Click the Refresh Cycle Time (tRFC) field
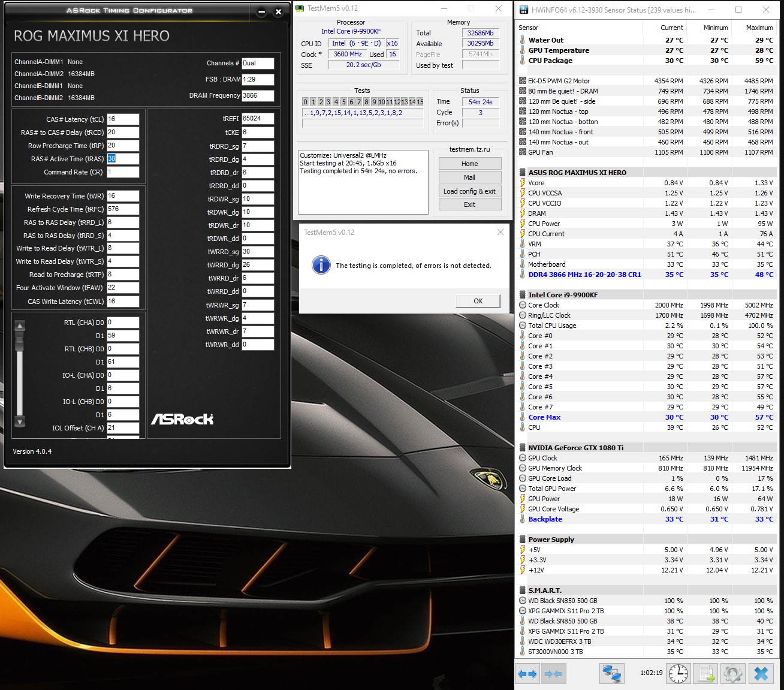Image resolution: width=784 pixels, height=690 pixels. 123,209
